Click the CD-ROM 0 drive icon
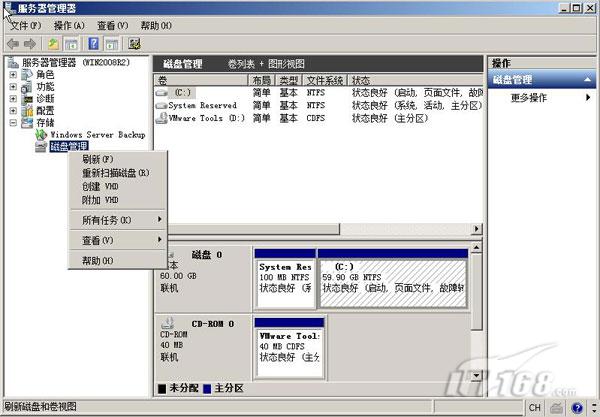The height and width of the screenshot is (417, 600). pyautogui.click(x=168, y=323)
